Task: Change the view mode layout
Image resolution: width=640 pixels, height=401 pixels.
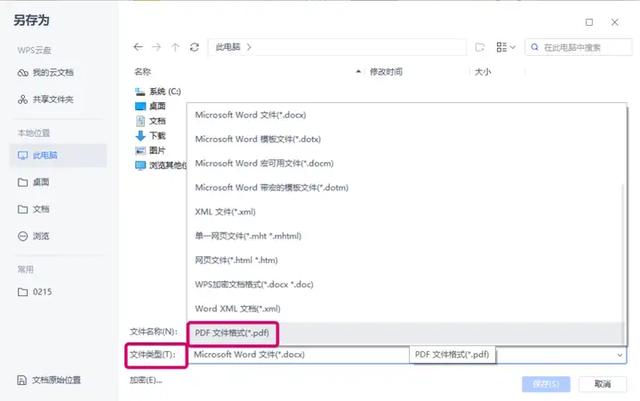Action: point(506,47)
